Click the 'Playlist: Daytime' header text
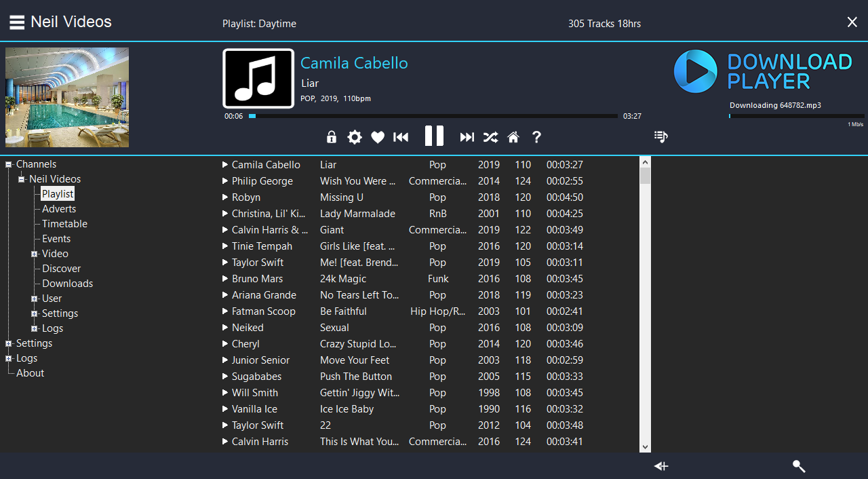This screenshot has height=479, width=868. coord(259,24)
